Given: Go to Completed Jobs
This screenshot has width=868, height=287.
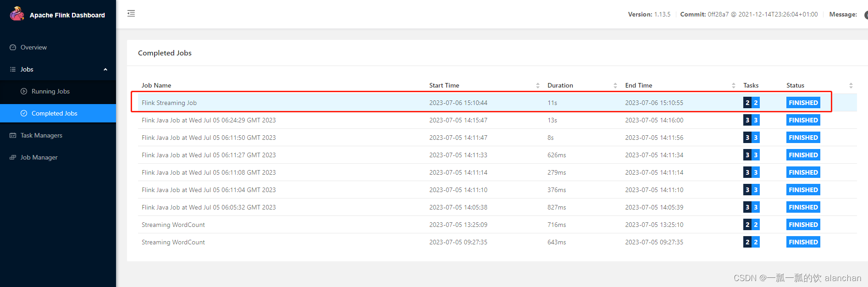Looking at the screenshot, I should [x=58, y=113].
